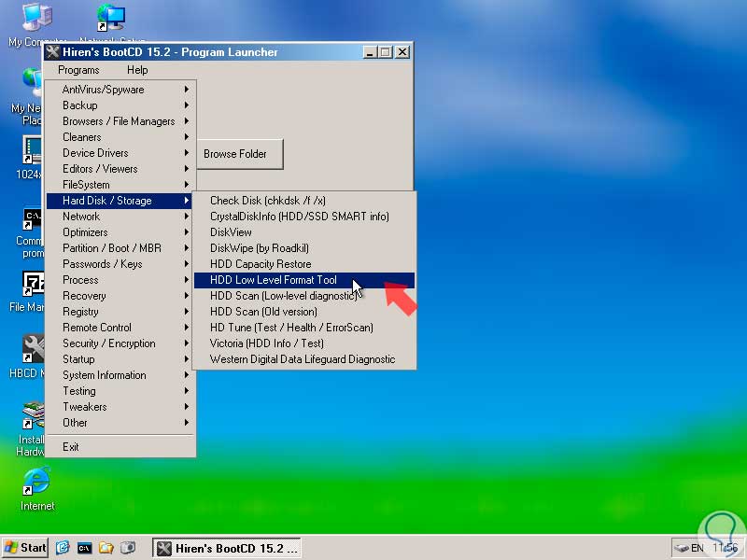
Task: Select the Hard Disk / Storage menu item
Action: (120, 201)
